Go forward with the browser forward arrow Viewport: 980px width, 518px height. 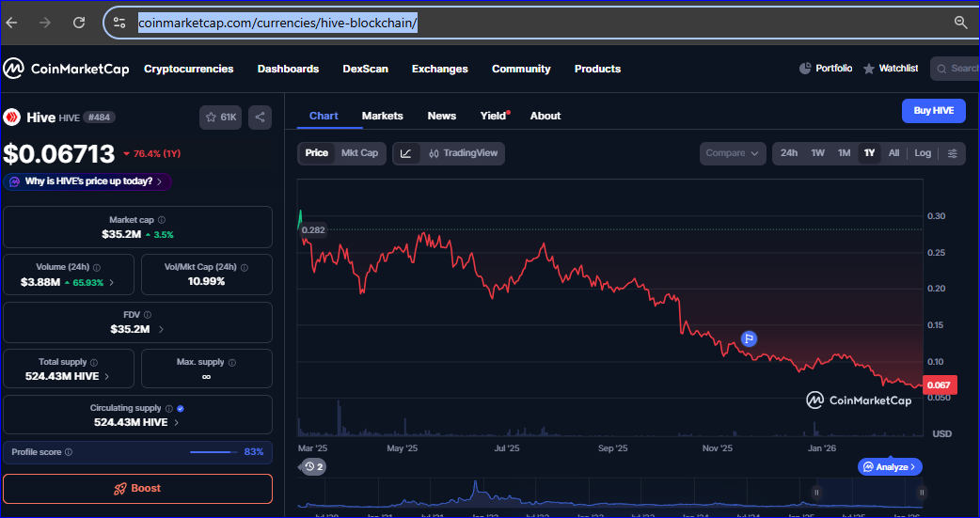pos(45,23)
